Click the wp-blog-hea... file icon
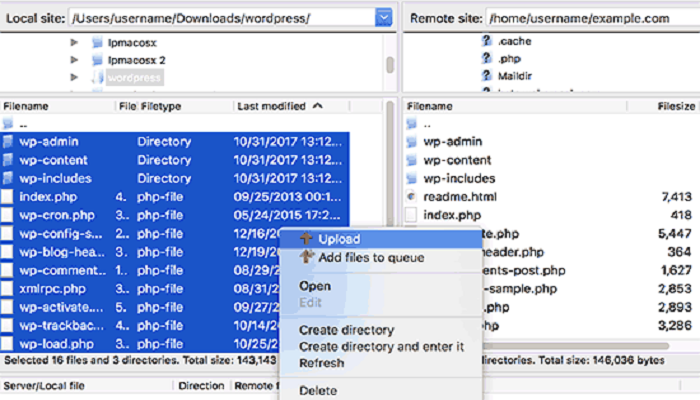 pyautogui.click(x=7, y=252)
